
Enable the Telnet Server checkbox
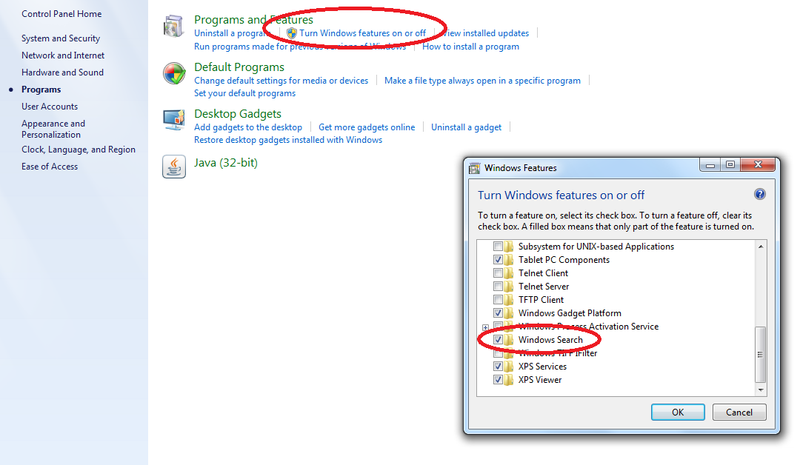tap(498, 286)
